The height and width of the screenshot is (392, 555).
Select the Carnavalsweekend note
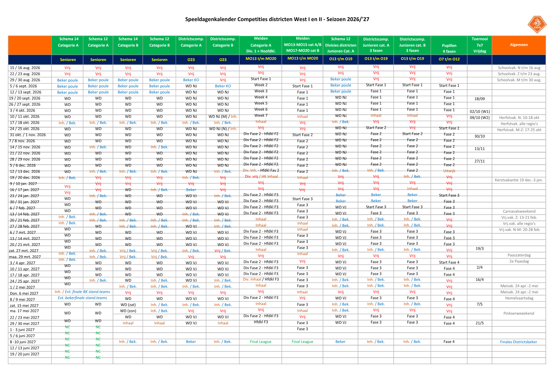tap(519, 211)
